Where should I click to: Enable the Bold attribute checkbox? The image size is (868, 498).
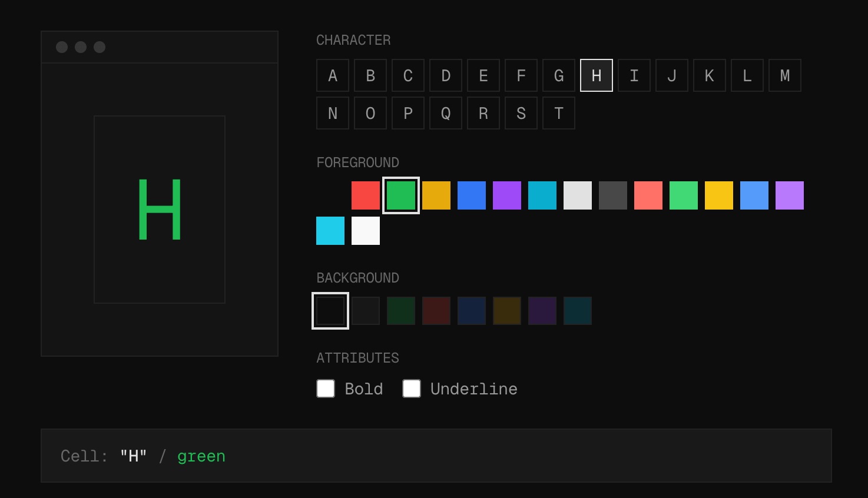[326, 389]
